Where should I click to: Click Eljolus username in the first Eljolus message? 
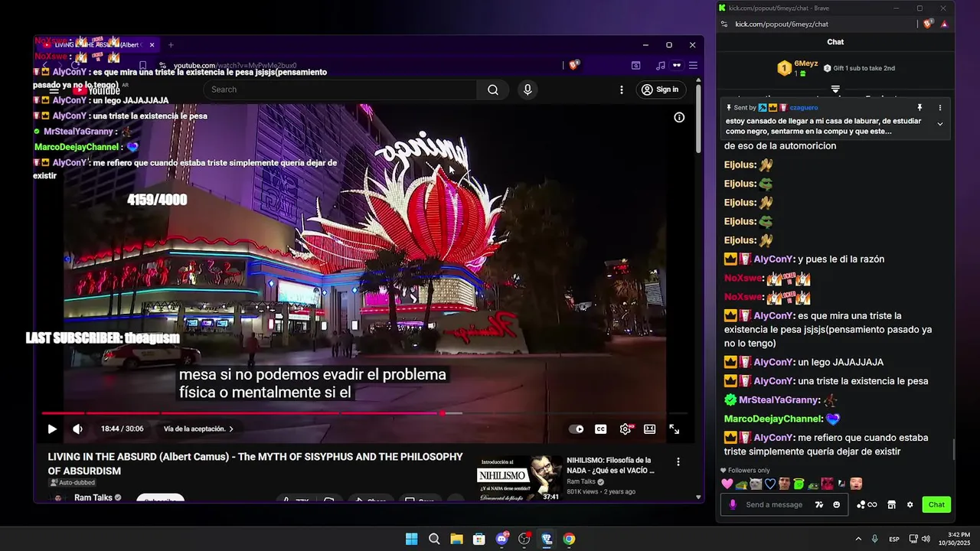pos(740,165)
